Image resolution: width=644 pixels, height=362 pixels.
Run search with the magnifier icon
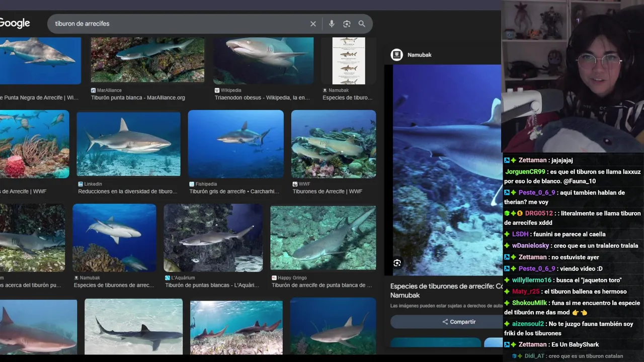point(362,24)
